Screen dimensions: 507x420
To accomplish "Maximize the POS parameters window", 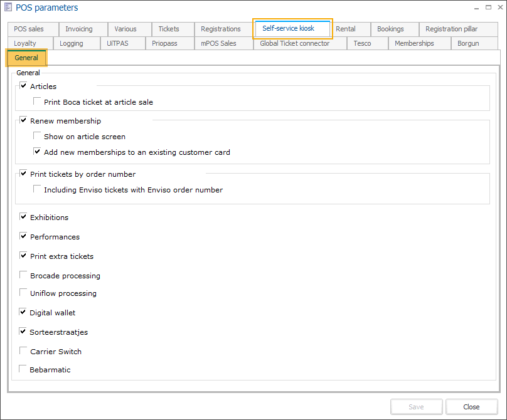I will tap(488, 8).
